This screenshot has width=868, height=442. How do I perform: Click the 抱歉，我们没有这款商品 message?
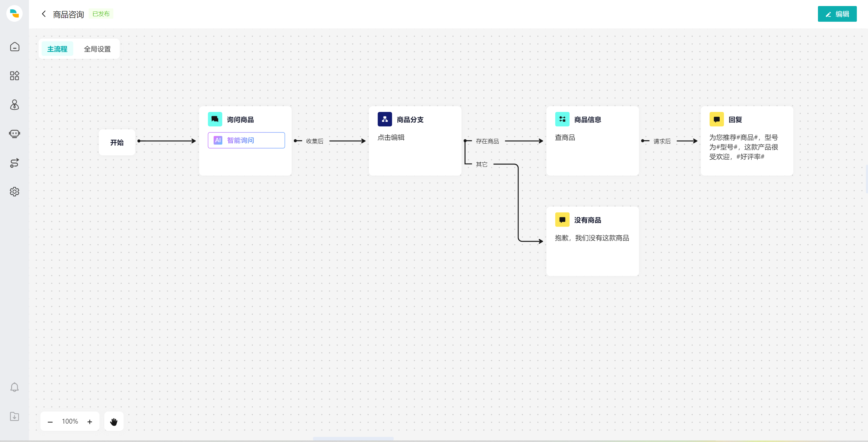tap(592, 238)
